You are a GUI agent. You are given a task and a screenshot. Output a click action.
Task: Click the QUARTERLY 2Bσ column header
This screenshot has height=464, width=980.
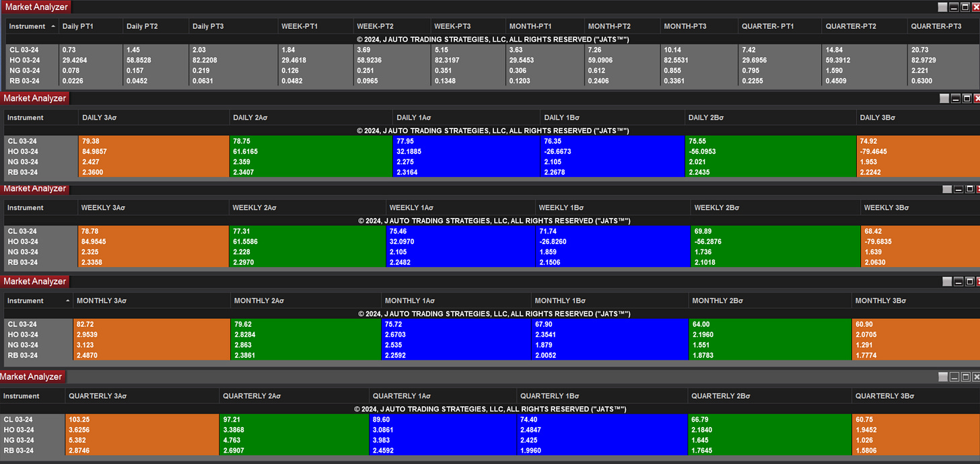point(769,396)
